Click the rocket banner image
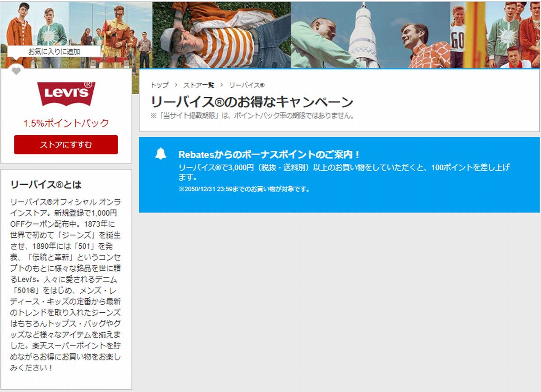Screen dimensions: 541x392 370,35
